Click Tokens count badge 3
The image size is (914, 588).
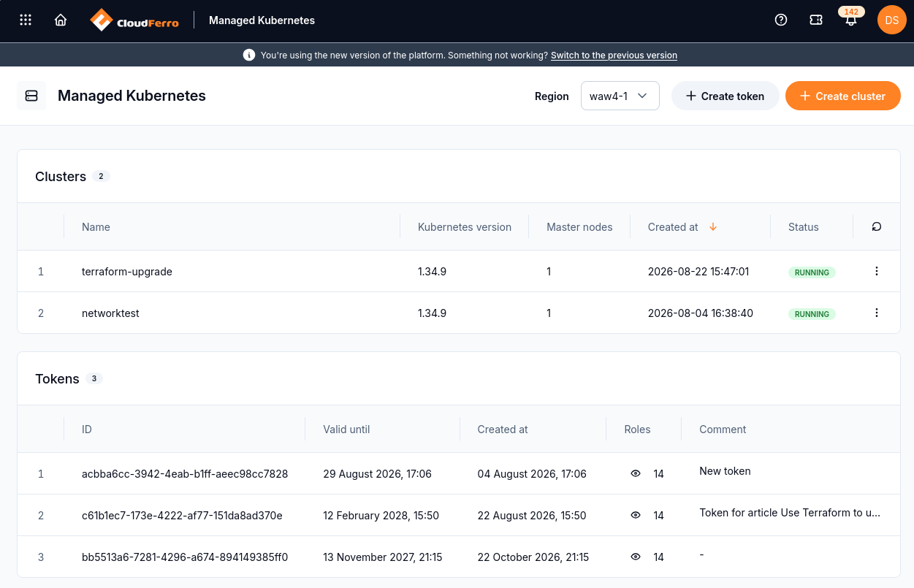tap(94, 378)
